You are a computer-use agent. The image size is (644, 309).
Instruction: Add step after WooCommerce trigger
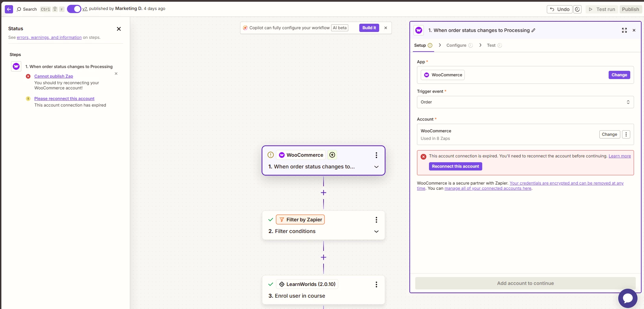(x=324, y=193)
